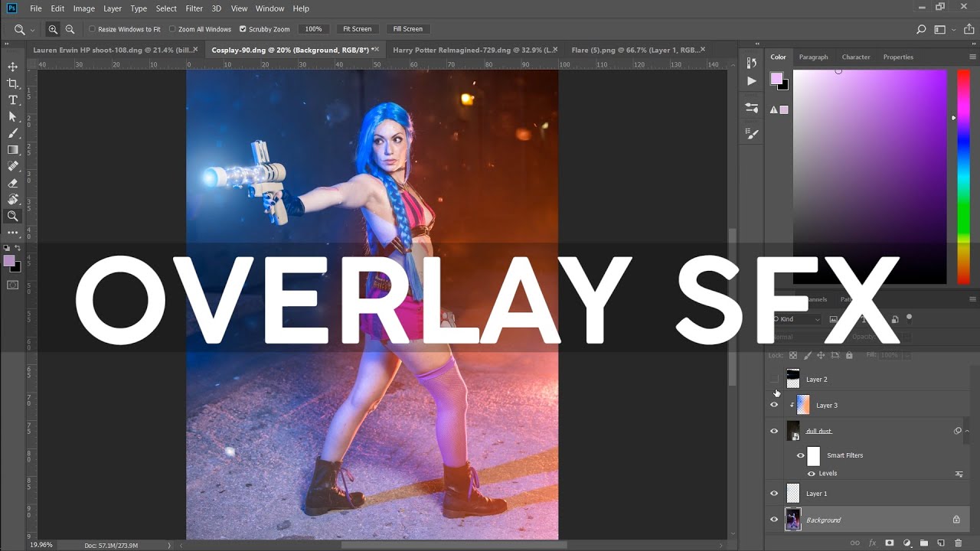Disable Scrubby Zoom checkbox
This screenshot has height=551, width=980.
(243, 29)
